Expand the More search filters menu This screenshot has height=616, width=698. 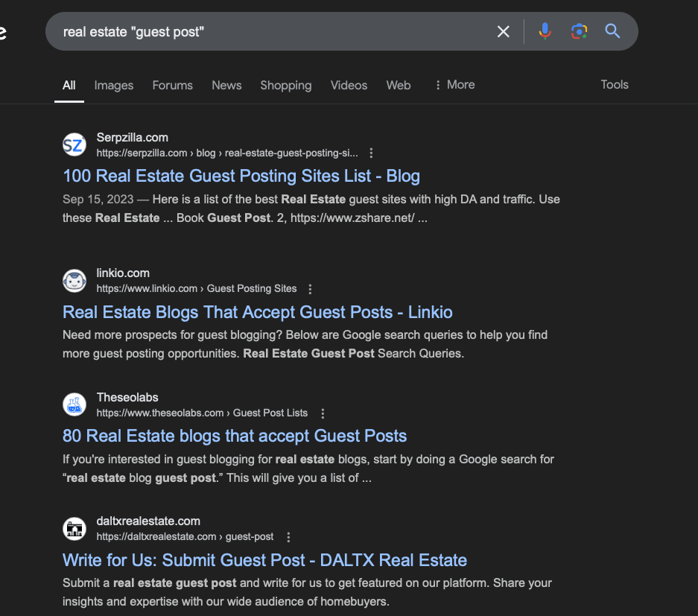point(454,85)
